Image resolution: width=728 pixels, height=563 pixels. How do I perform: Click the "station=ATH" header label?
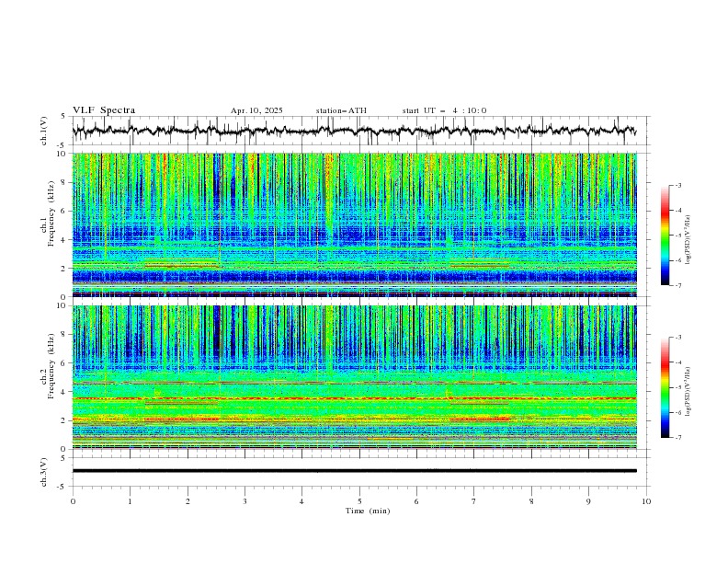[341, 110]
